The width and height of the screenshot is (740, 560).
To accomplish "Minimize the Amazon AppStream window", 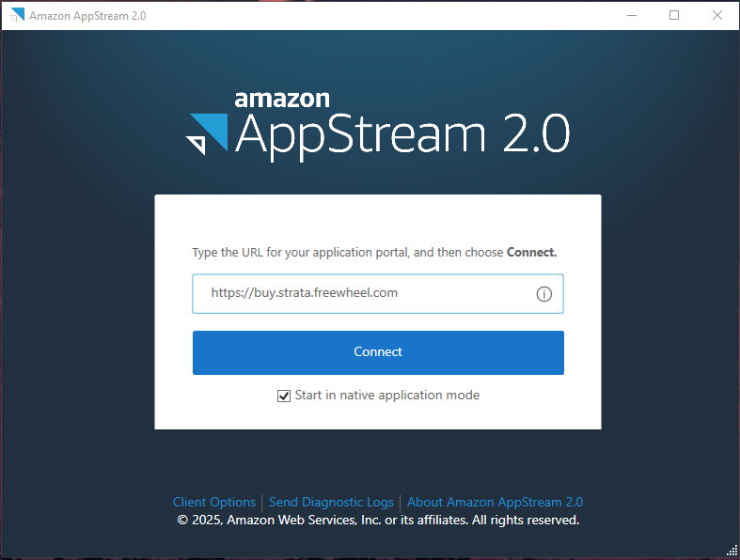I will point(630,15).
